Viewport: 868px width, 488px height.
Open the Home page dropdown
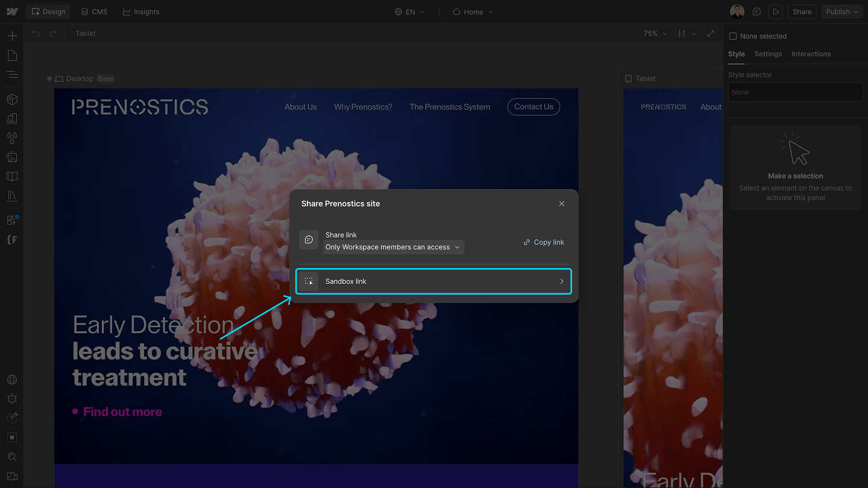(473, 11)
